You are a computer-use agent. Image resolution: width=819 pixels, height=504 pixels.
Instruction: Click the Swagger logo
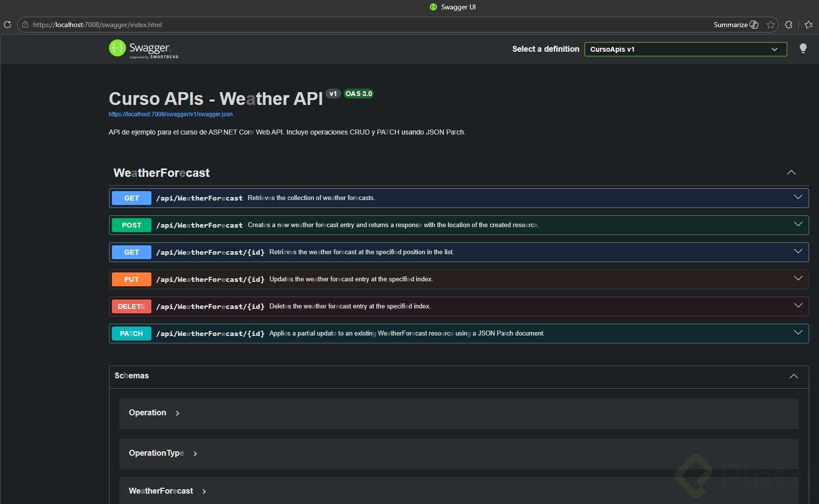click(x=143, y=49)
